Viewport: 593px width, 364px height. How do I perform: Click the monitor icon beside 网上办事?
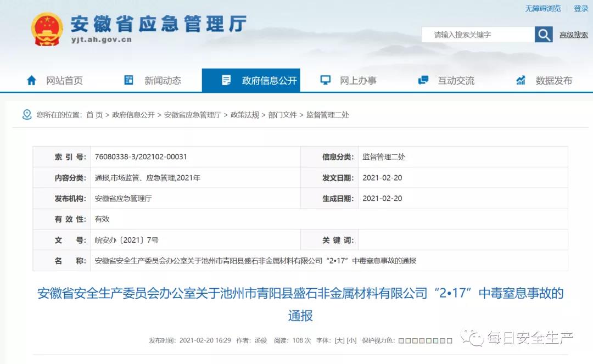tap(325, 80)
